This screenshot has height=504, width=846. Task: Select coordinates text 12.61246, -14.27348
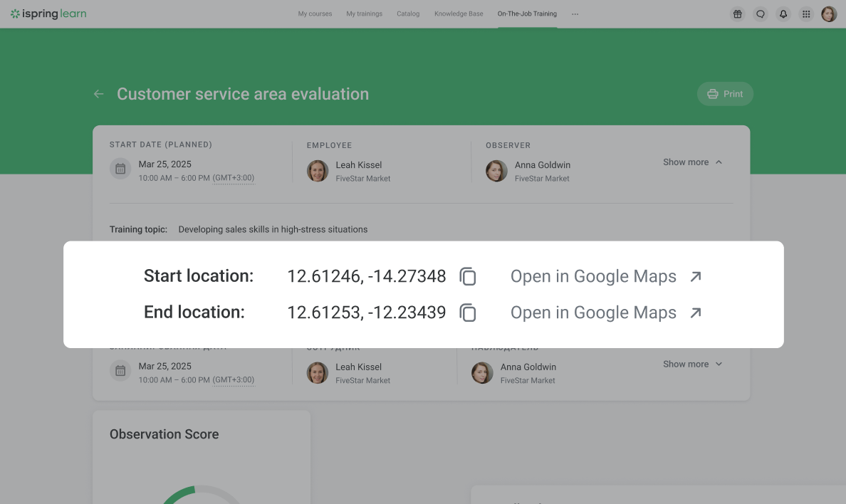366,276
